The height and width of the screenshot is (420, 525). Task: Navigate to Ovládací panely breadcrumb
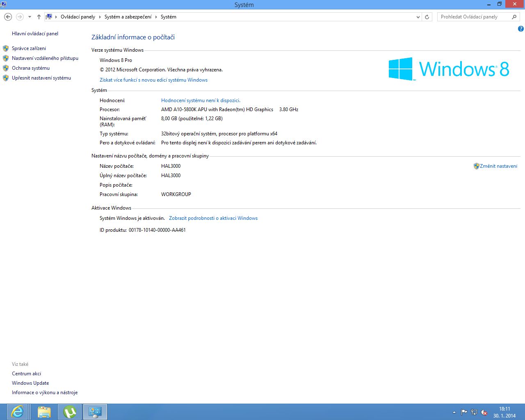78,17
